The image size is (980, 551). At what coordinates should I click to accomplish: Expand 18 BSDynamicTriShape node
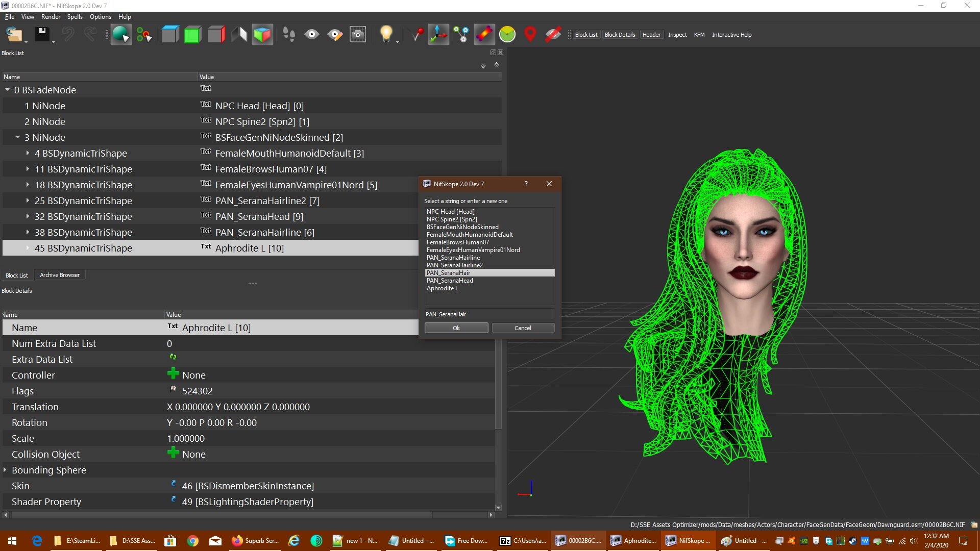[28, 185]
